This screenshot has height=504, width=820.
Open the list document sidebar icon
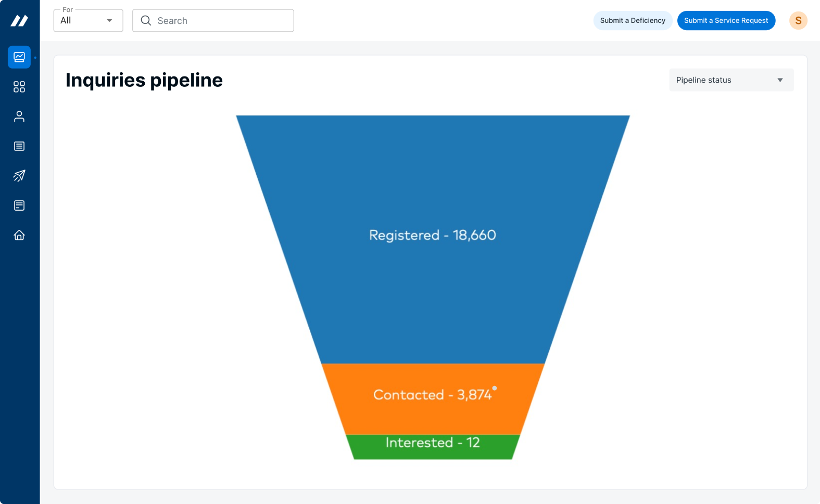(x=19, y=146)
